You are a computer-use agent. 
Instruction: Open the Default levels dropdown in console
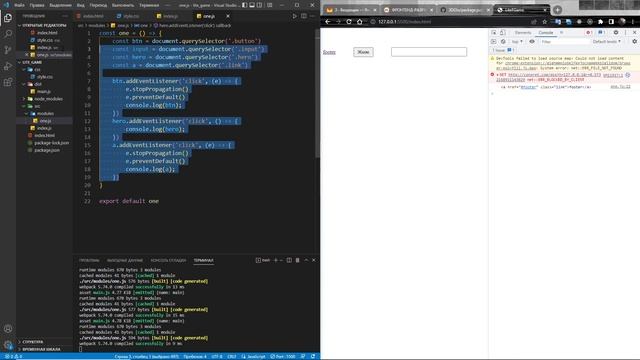pyautogui.click(x=607, y=42)
